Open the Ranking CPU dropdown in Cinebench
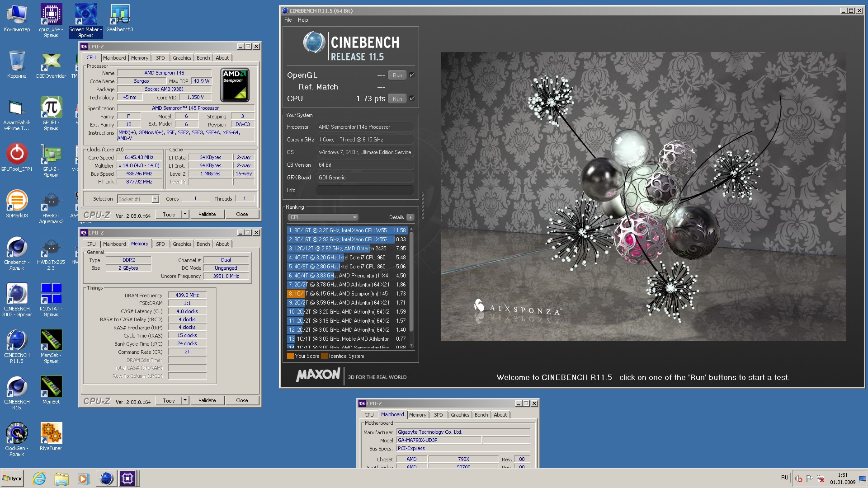 [x=323, y=217]
